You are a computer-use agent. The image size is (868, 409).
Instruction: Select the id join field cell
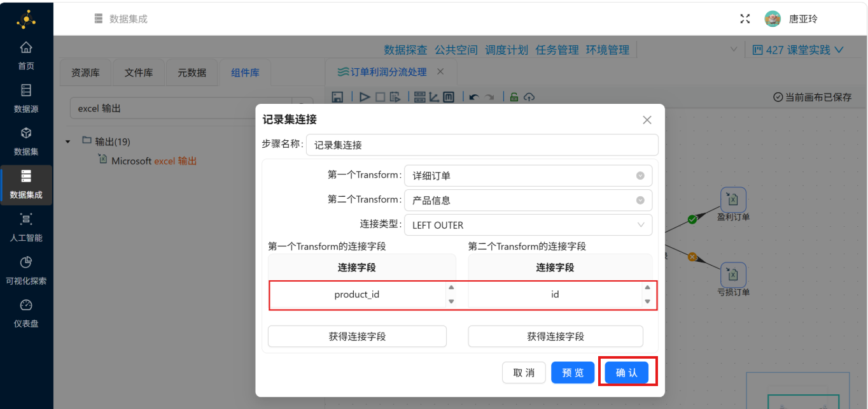(x=555, y=294)
